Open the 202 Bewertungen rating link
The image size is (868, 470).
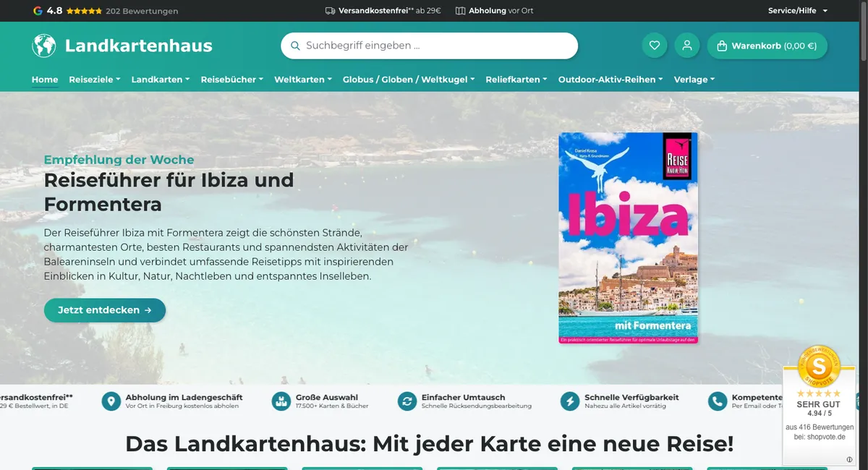click(142, 11)
